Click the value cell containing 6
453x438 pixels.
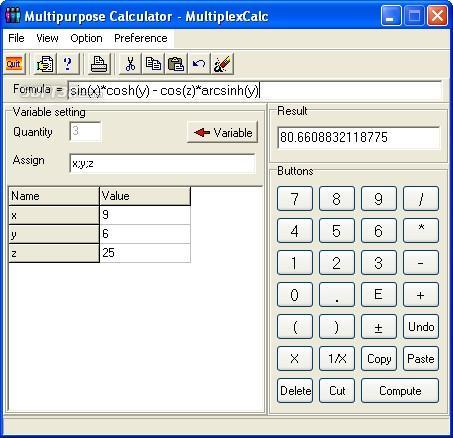(x=145, y=234)
